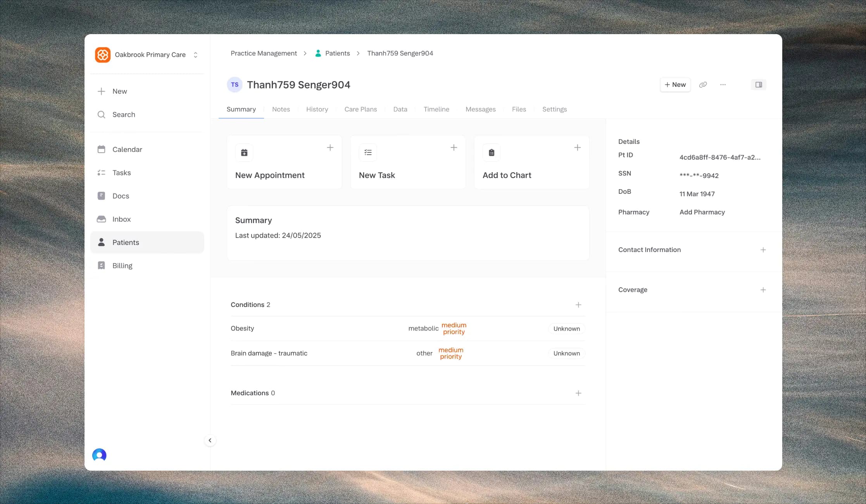Click the Unknown status badge for Obesity
The height and width of the screenshot is (504, 866).
pyautogui.click(x=566, y=328)
